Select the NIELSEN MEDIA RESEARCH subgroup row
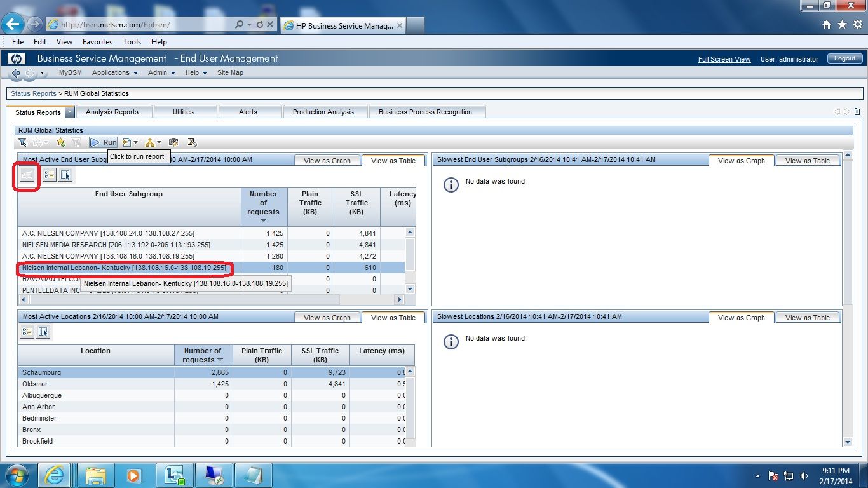This screenshot has width=868, height=488. pyautogui.click(x=211, y=245)
